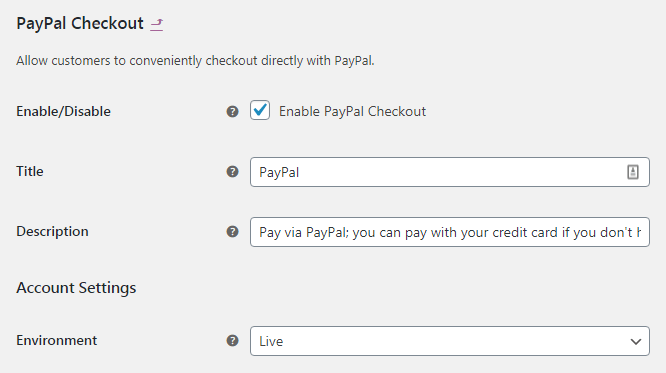This screenshot has width=666, height=373.
Task: Focus the Title text field containing PayPal
Action: [x=450, y=172]
